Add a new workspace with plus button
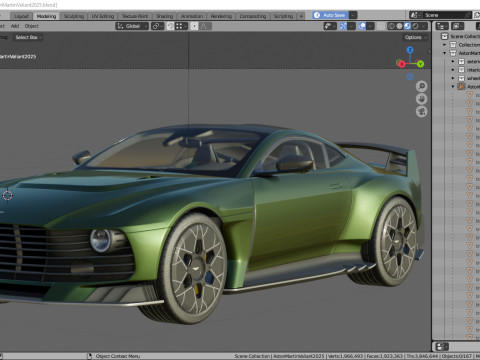The height and width of the screenshot is (360, 480). point(301,16)
